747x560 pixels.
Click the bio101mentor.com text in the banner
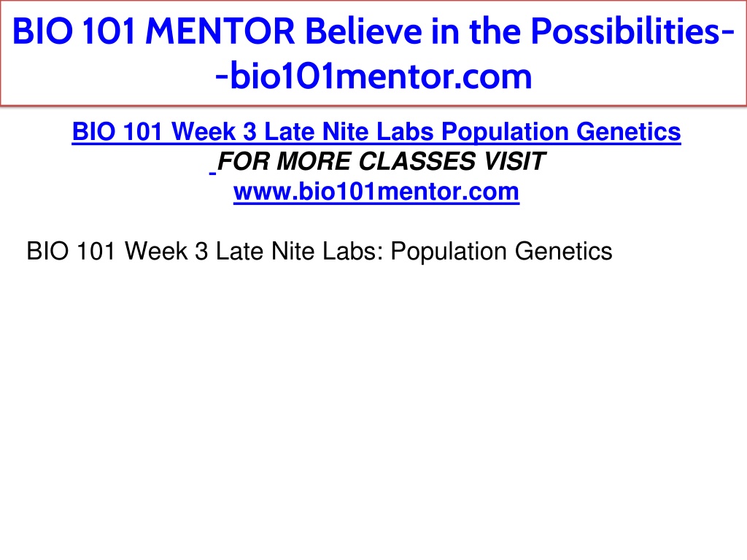click(x=381, y=76)
